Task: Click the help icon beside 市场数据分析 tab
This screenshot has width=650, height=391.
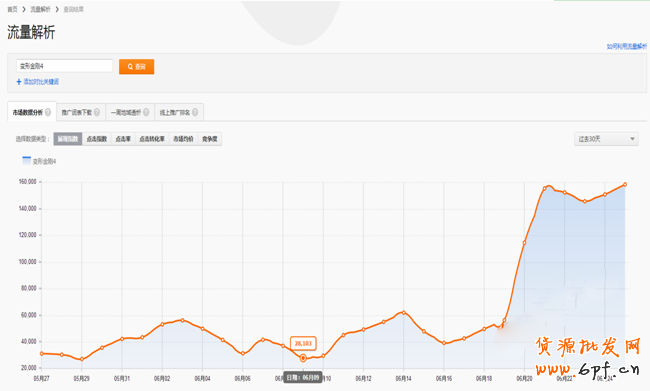Action: (x=48, y=112)
